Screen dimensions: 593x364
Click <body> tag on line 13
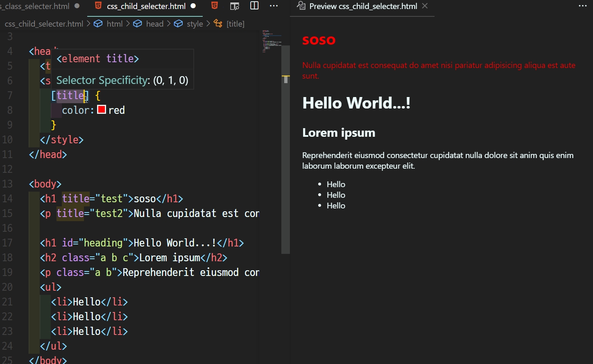click(x=45, y=184)
